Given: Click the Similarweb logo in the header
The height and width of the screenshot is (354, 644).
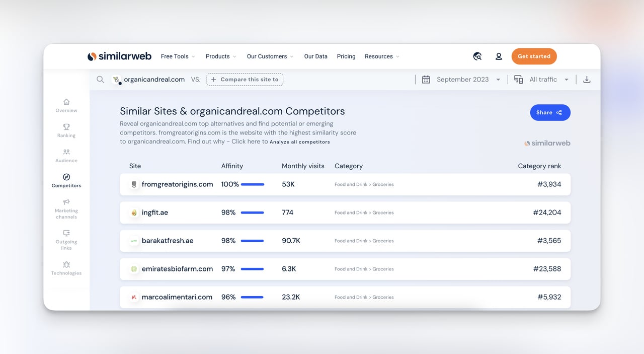Looking at the screenshot, I should pyautogui.click(x=119, y=56).
